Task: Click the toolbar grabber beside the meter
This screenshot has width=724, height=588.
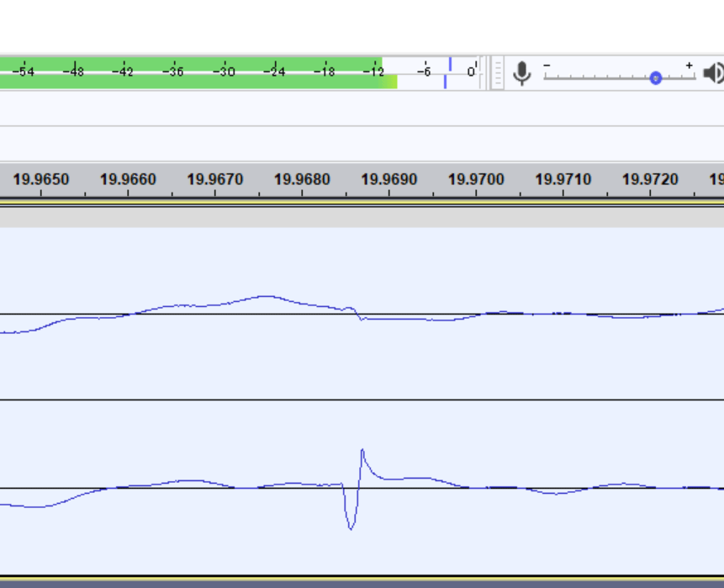Action: pyautogui.click(x=497, y=73)
